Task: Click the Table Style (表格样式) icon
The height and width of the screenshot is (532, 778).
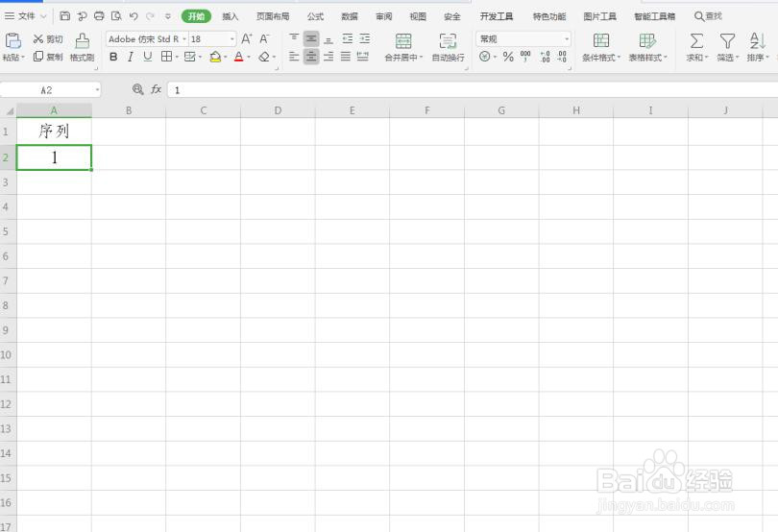Action: 647,40
